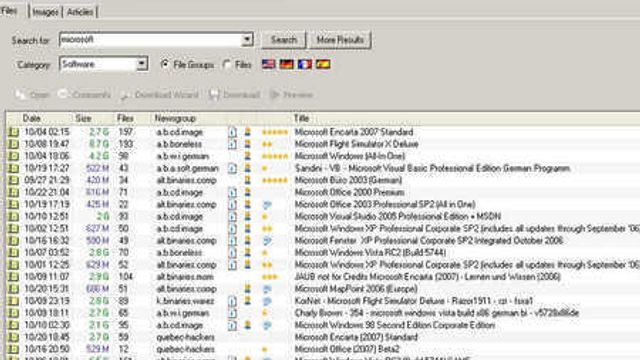Click file group icon for Encarta 2007 Standard row
This screenshot has height=360, width=640.
point(13,132)
